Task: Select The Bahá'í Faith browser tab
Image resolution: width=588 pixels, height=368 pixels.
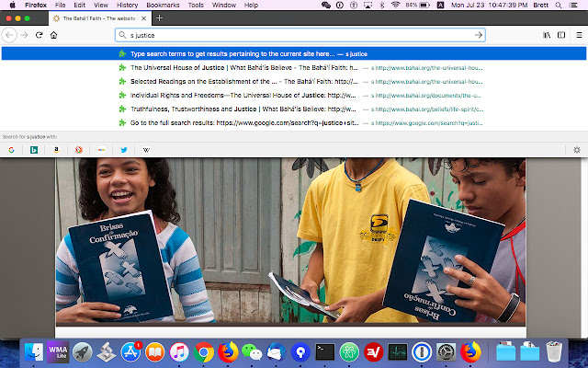Action: (100, 18)
